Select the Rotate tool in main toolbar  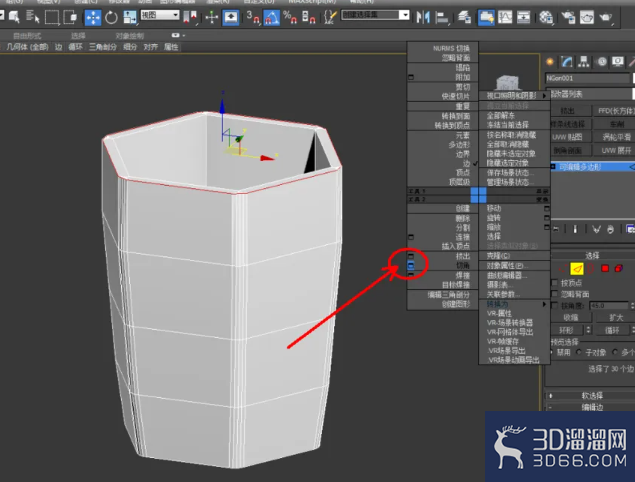tap(111, 17)
